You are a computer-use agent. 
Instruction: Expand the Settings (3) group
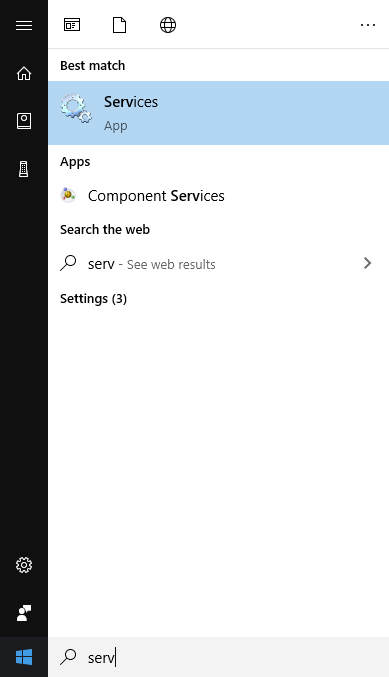93,299
